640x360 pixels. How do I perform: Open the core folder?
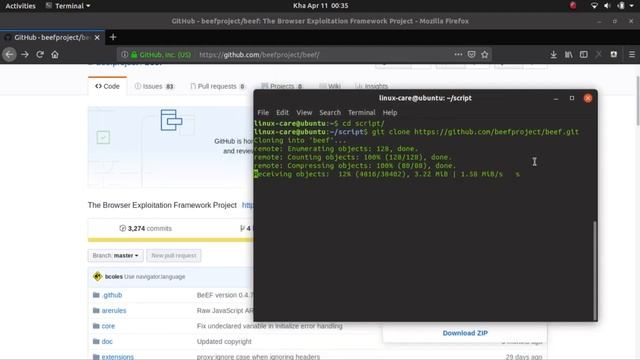pyautogui.click(x=108, y=326)
